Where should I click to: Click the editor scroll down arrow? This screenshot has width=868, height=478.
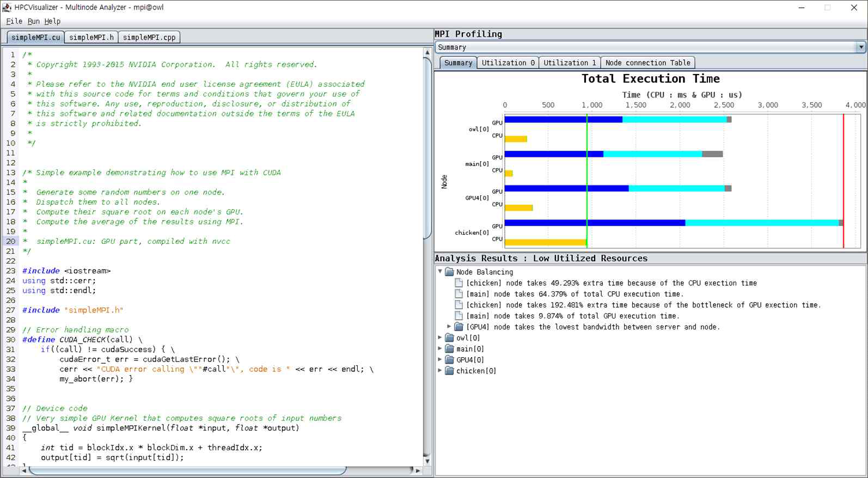click(427, 461)
